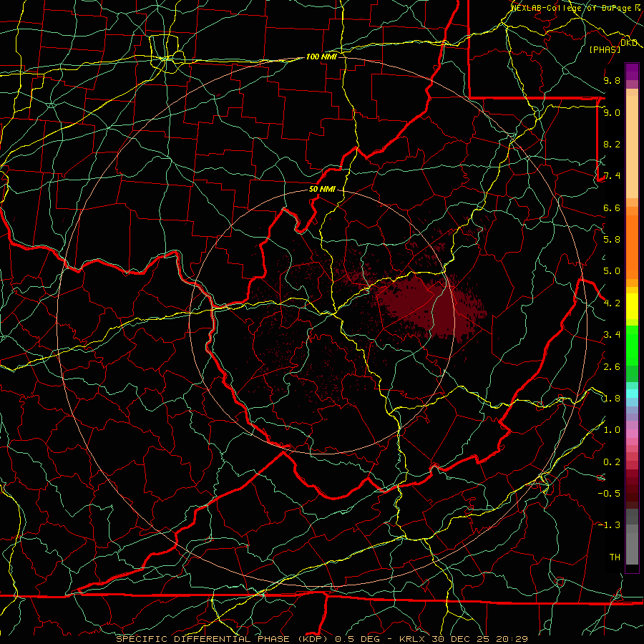Pick the bright green band of the color bar

coord(632,345)
